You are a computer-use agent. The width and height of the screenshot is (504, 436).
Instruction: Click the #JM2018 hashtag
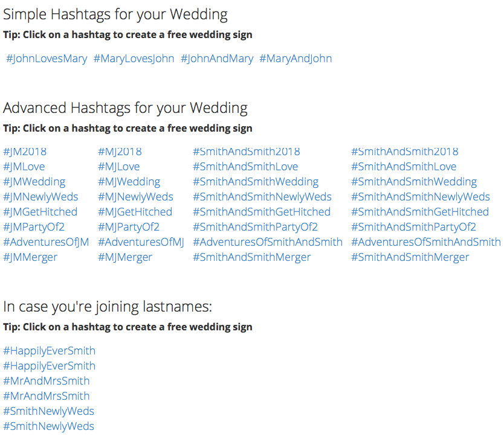point(25,152)
